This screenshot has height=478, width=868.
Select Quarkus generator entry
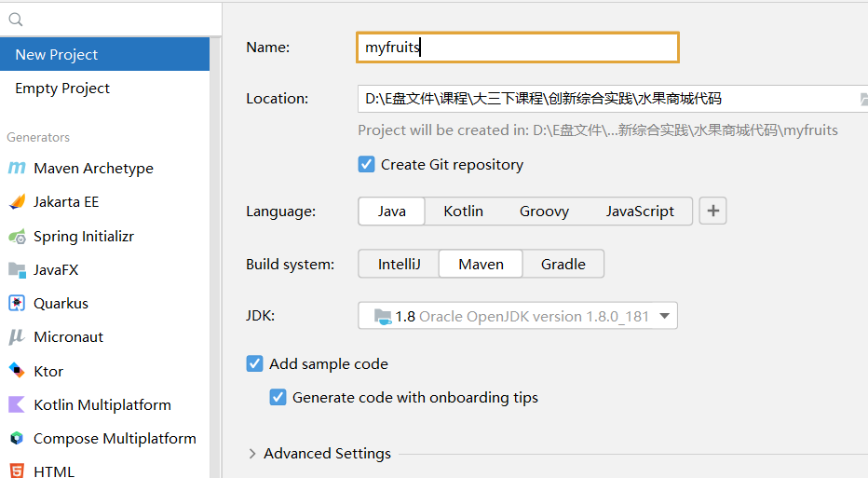104,304
